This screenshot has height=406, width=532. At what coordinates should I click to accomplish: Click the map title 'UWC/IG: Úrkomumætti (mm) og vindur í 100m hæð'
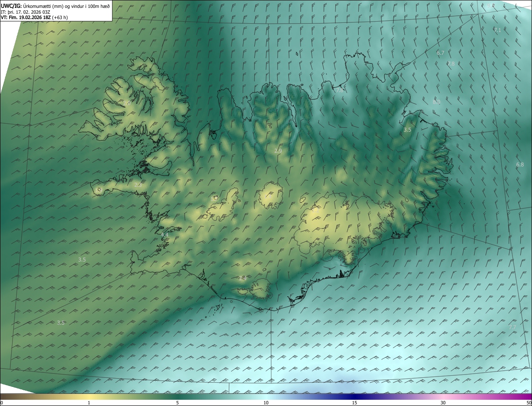[x=55, y=6]
